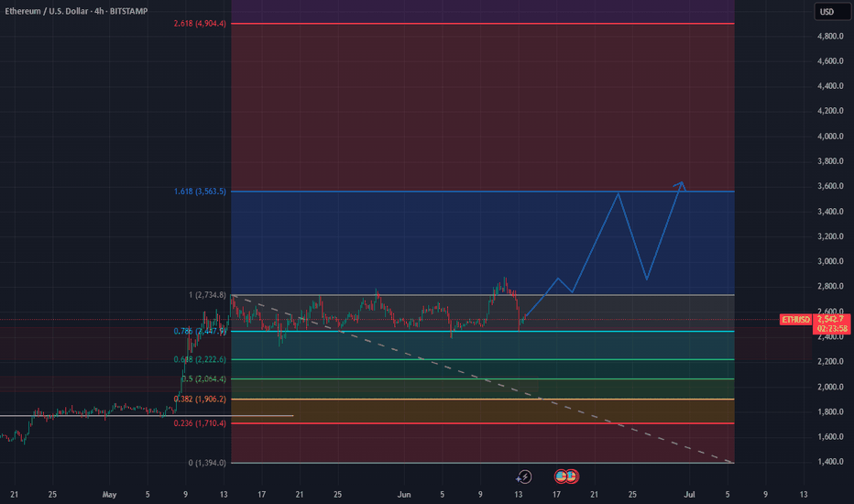Open the right US flag economic event

pyautogui.click(x=572, y=477)
